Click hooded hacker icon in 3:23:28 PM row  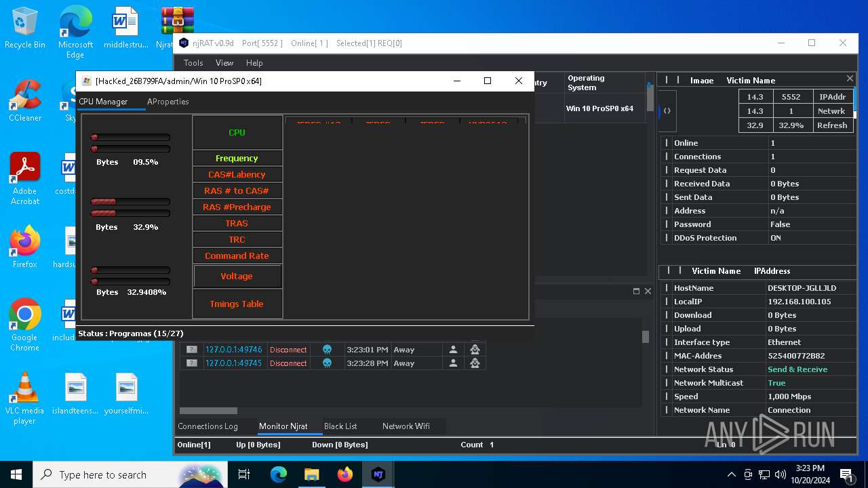pos(475,363)
